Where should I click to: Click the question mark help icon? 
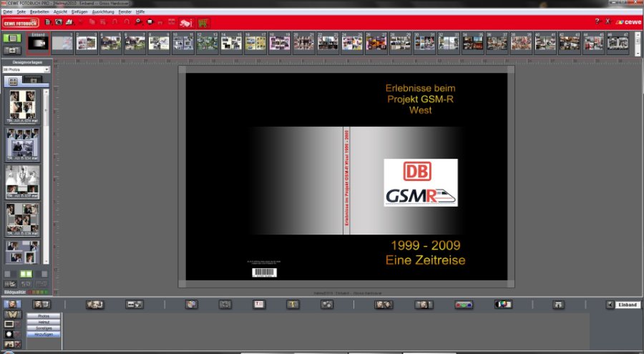(x=597, y=21)
